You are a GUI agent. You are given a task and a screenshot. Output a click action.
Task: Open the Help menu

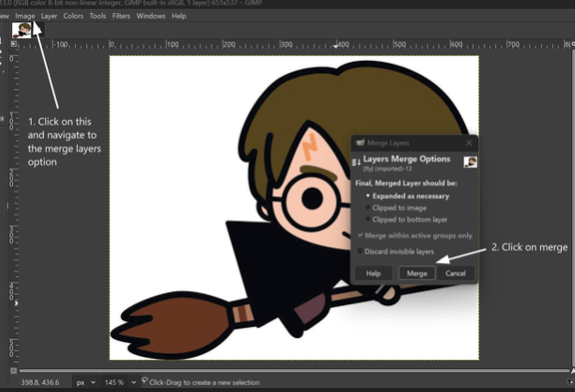(179, 16)
